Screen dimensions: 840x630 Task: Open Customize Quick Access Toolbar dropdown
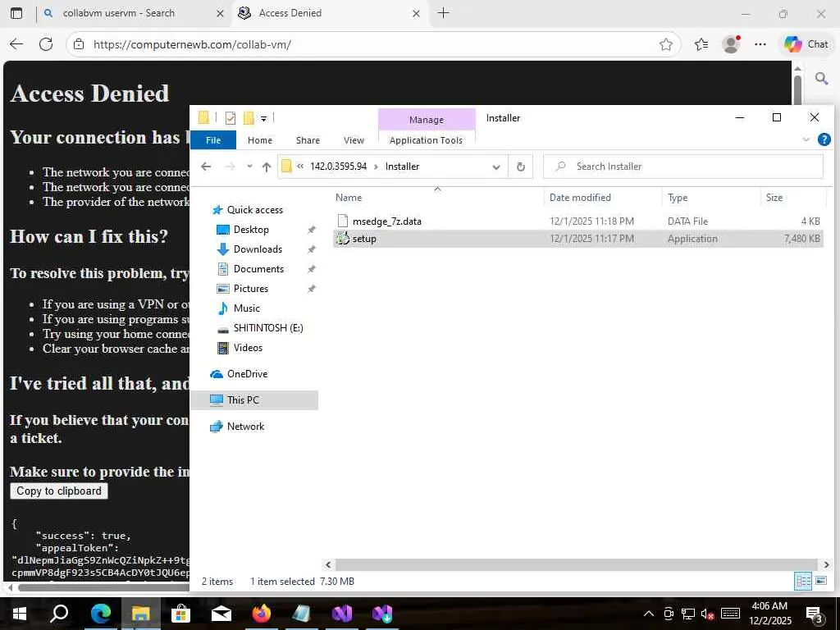[263, 118]
